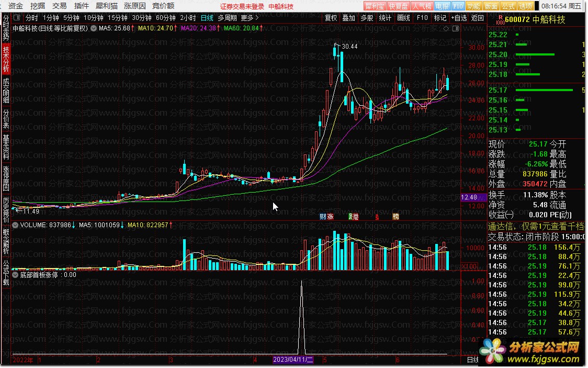Open 分价表 side tab
The height and width of the screenshot is (368, 588).
(6, 119)
